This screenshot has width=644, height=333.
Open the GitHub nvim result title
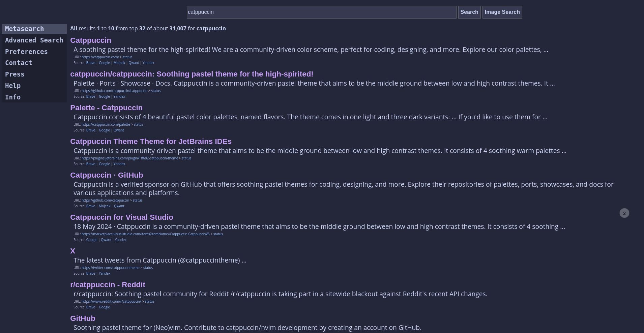pos(83,318)
